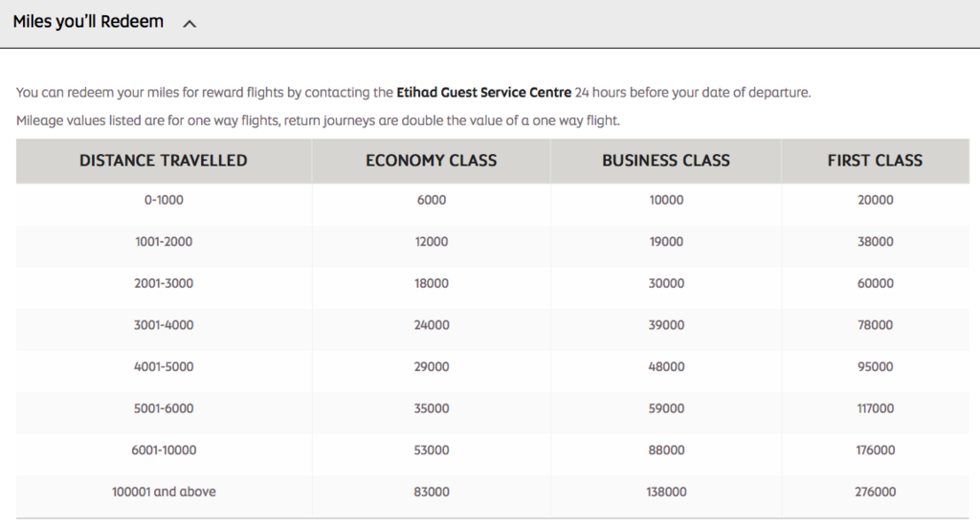The height and width of the screenshot is (526, 980).
Task: Open the Etihad Guest Service Centre link
Action: coord(483,93)
